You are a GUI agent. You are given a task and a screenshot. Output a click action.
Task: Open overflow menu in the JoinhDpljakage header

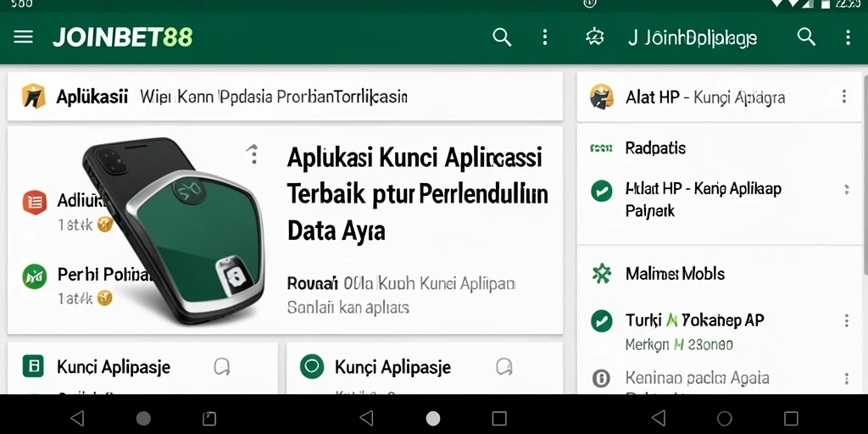[x=848, y=37]
